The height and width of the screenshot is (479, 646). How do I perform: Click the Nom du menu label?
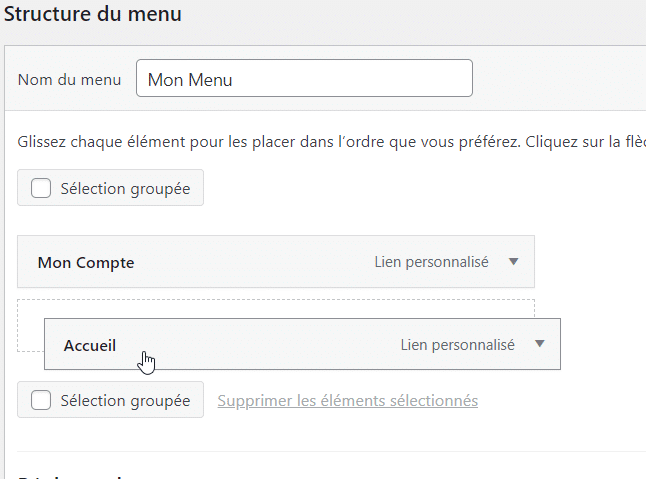click(x=70, y=80)
